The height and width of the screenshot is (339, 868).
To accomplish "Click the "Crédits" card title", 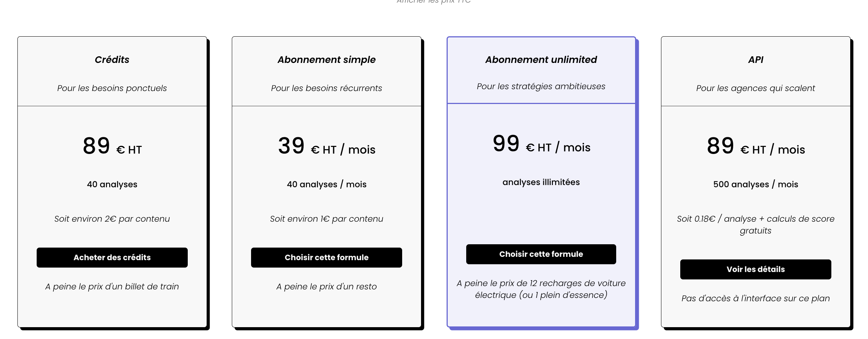I will tap(112, 60).
